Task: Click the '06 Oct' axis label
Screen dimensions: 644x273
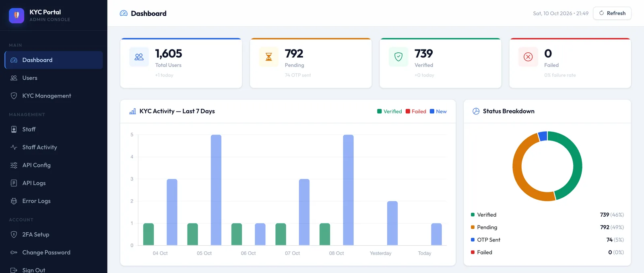Action: [248, 253]
